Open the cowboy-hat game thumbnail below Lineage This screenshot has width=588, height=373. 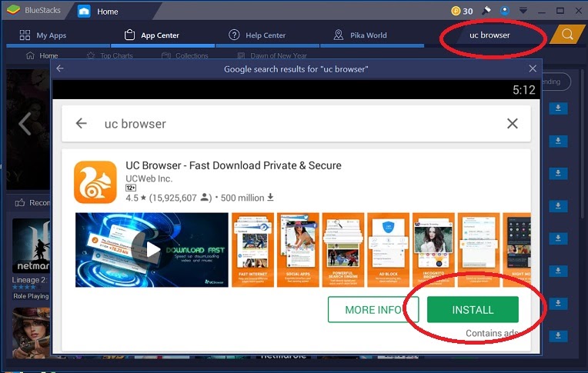click(31, 333)
